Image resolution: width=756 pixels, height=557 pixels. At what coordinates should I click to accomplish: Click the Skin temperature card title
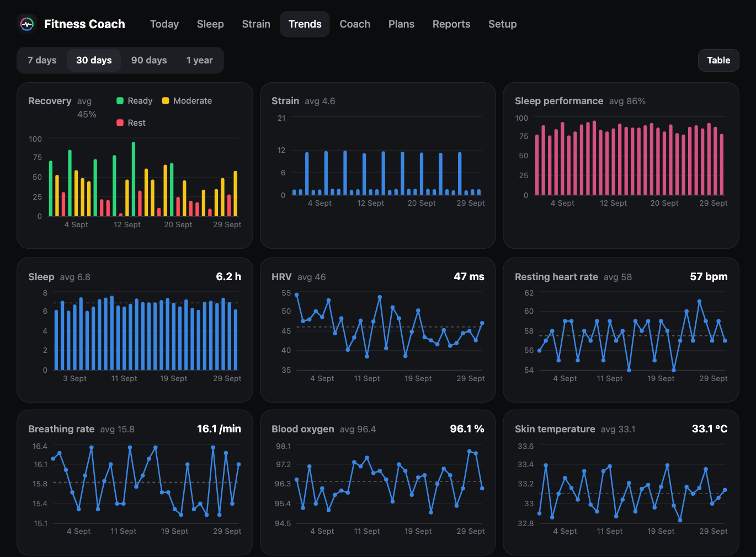[x=555, y=429]
